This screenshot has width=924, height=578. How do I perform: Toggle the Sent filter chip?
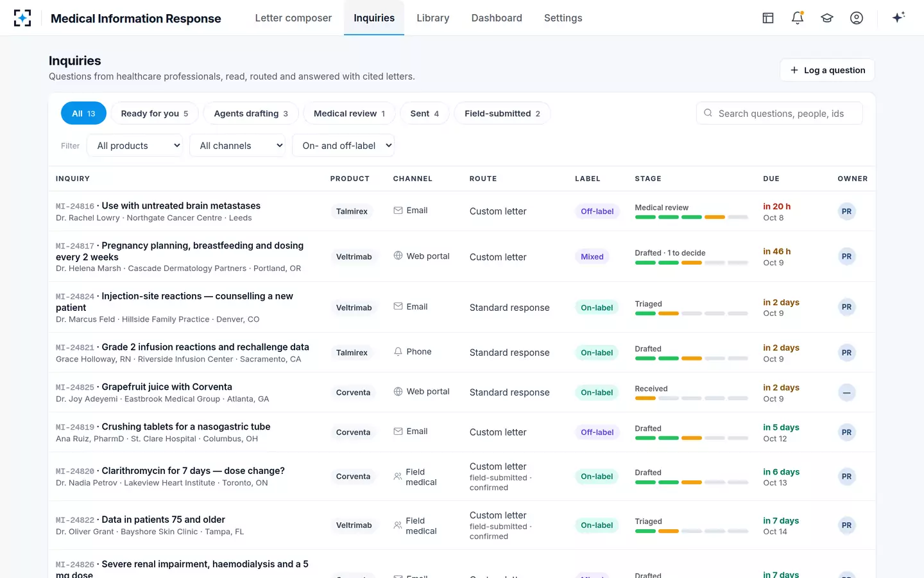425,114
